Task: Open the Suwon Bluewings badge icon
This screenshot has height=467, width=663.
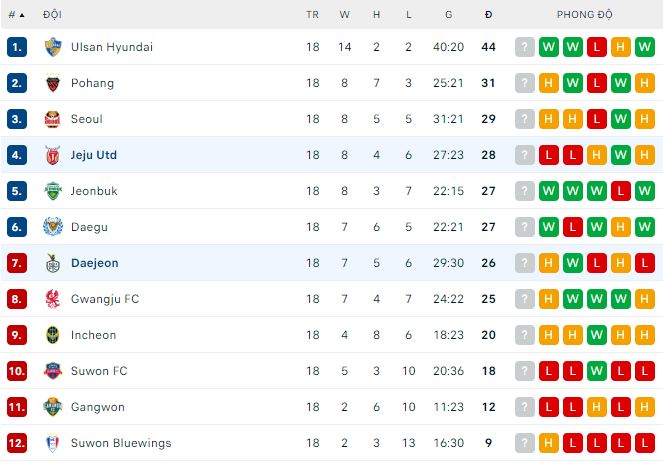Action: click(x=53, y=443)
